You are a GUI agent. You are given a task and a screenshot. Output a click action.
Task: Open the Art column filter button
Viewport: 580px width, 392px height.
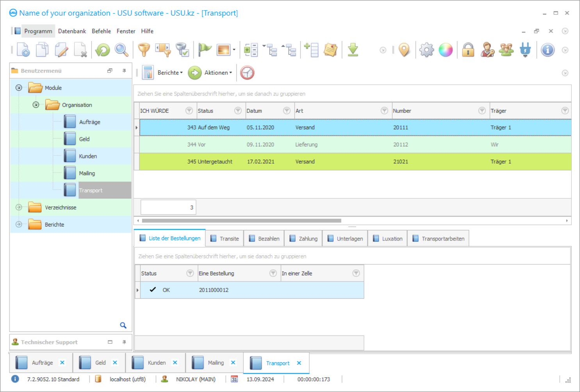tap(384, 111)
